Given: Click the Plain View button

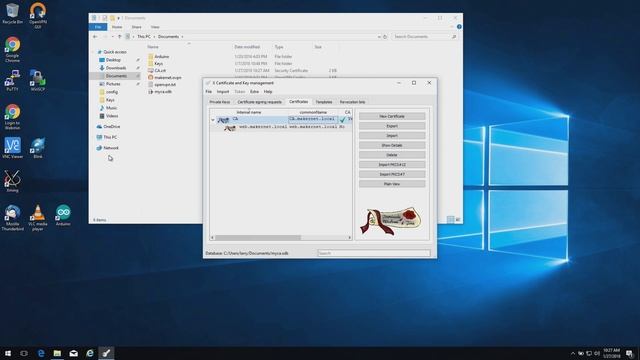Looking at the screenshot, I should (x=392, y=184).
